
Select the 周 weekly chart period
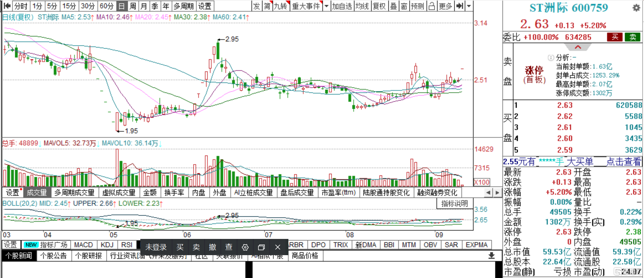pyautogui.click(x=133, y=6)
